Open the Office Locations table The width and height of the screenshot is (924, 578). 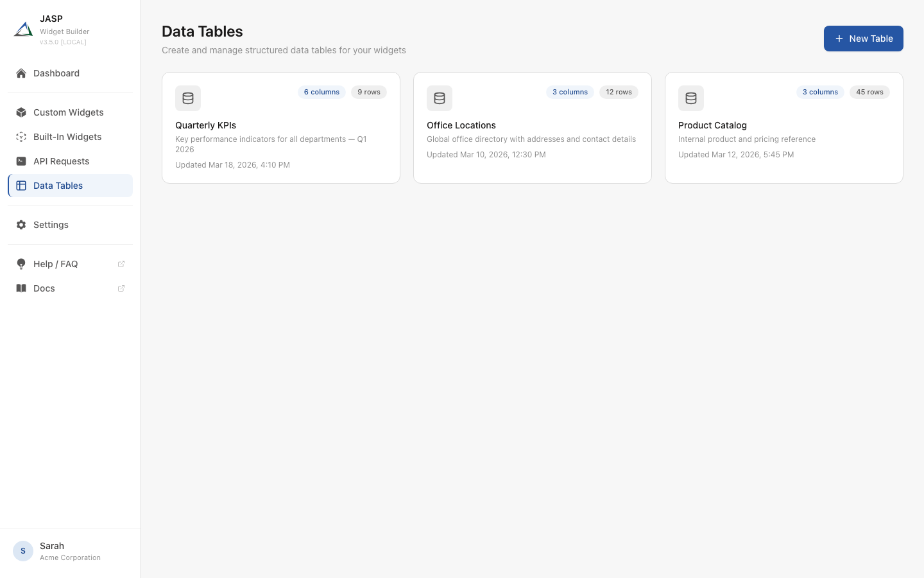533,127
